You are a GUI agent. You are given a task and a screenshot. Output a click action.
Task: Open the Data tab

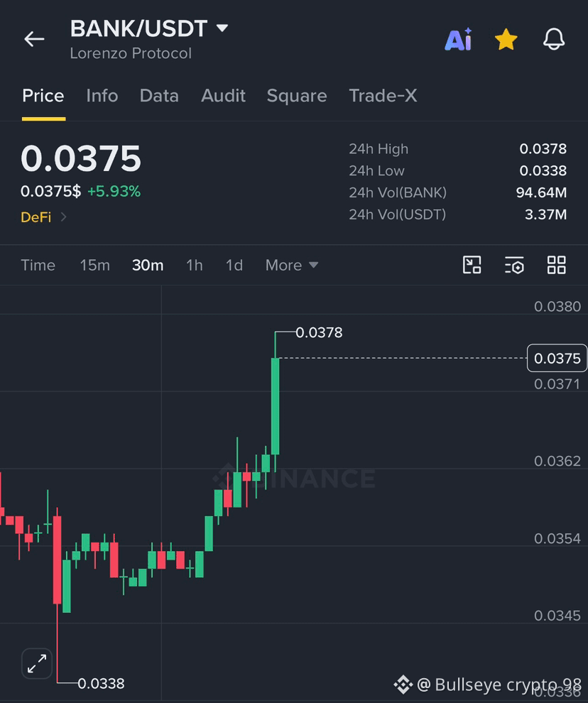click(x=159, y=95)
